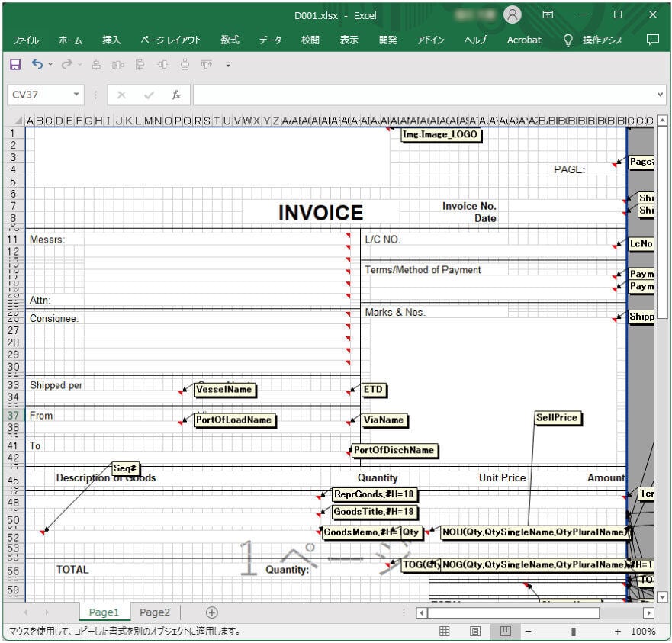The width and height of the screenshot is (672, 643).
Task: Open the データ ribbon tab
Action: click(271, 40)
